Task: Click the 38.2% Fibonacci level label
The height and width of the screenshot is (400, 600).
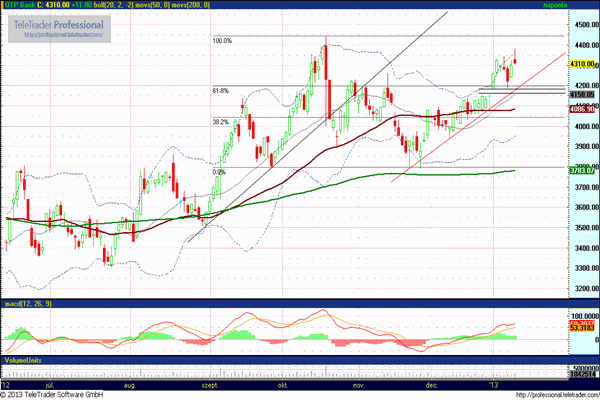Action: coord(222,122)
